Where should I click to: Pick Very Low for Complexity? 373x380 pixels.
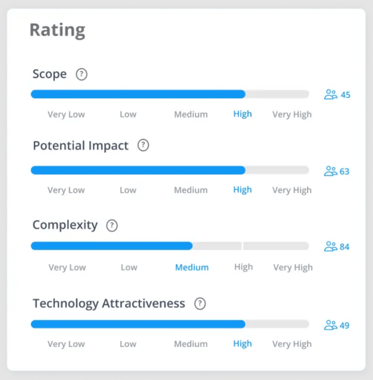(x=67, y=267)
